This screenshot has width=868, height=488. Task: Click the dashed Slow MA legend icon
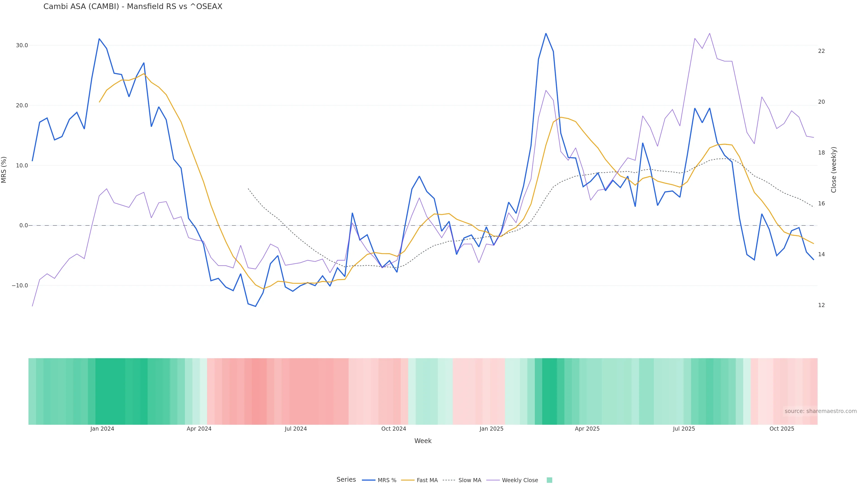click(449, 480)
